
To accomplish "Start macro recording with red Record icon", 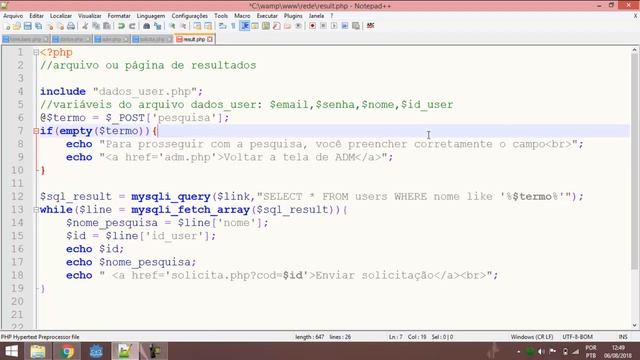I will click(312, 26).
